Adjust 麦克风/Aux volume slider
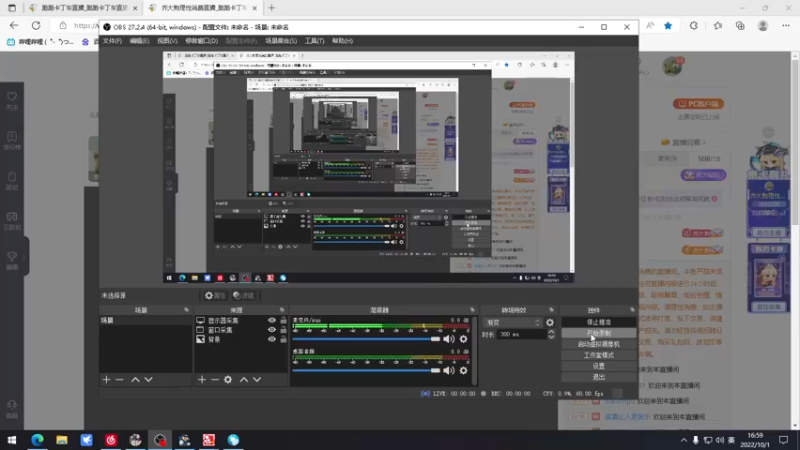This screenshot has width=800, height=450. 366,339
